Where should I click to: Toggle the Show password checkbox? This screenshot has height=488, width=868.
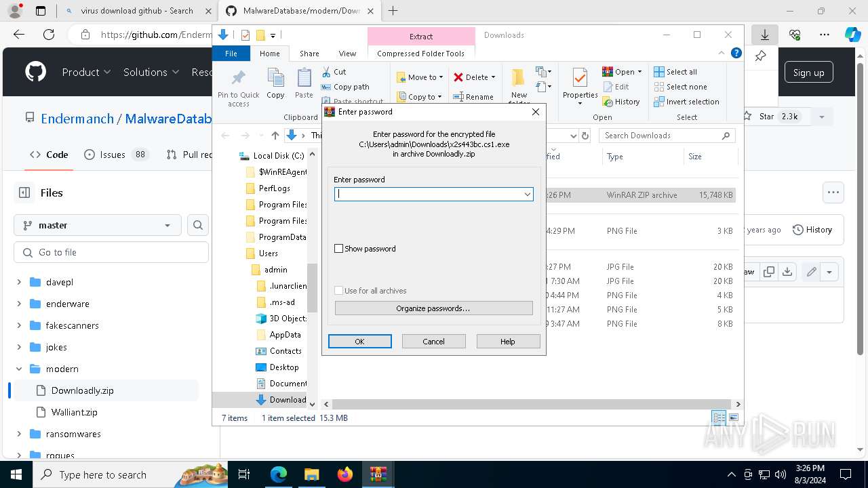click(339, 249)
